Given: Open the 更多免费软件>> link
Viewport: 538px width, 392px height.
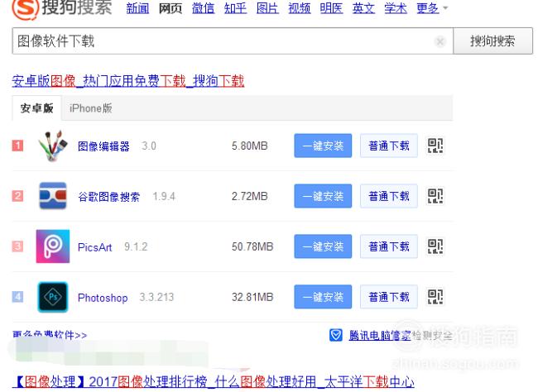Looking at the screenshot, I should point(50,335).
